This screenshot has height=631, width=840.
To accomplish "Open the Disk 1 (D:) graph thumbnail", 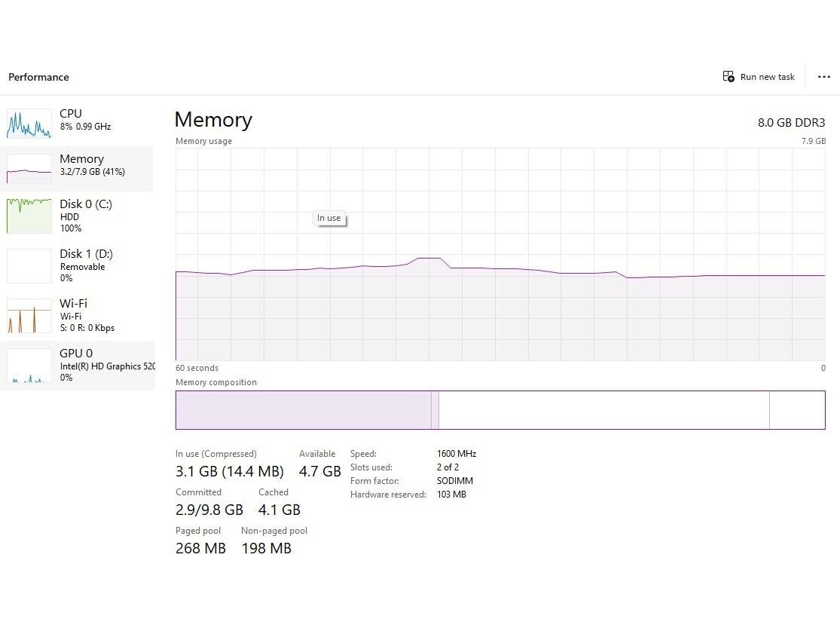I will tap(29, 265).
